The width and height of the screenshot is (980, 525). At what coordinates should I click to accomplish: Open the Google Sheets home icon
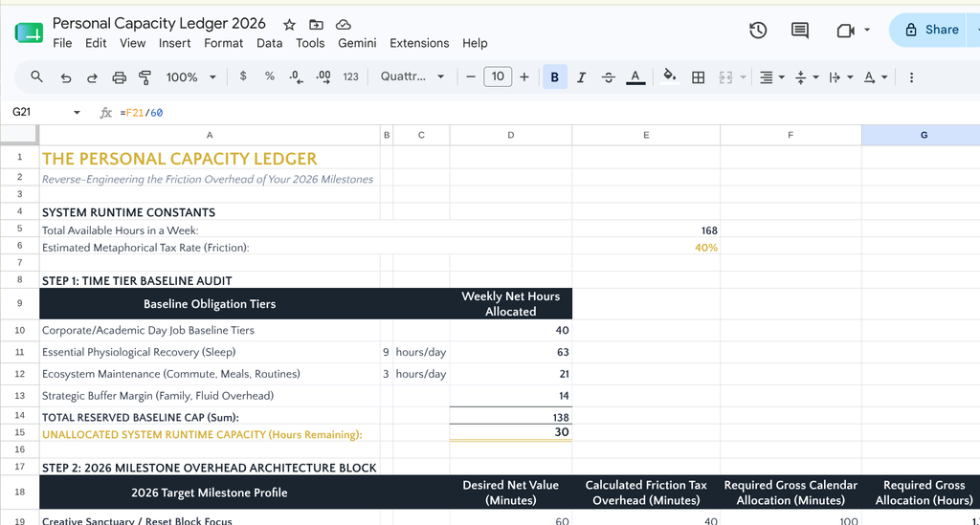pyautogui.click(x=29, y=33)
